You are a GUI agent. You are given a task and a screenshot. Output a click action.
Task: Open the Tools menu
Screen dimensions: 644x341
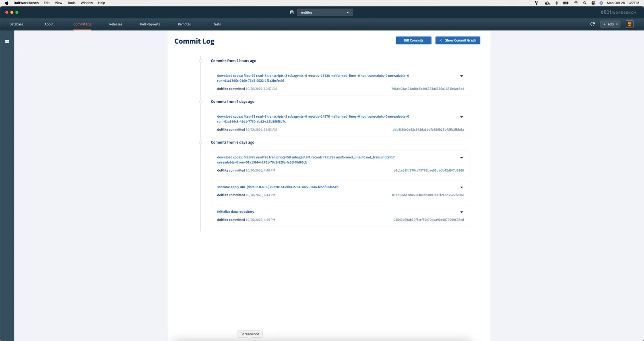[x=71, y=3]
